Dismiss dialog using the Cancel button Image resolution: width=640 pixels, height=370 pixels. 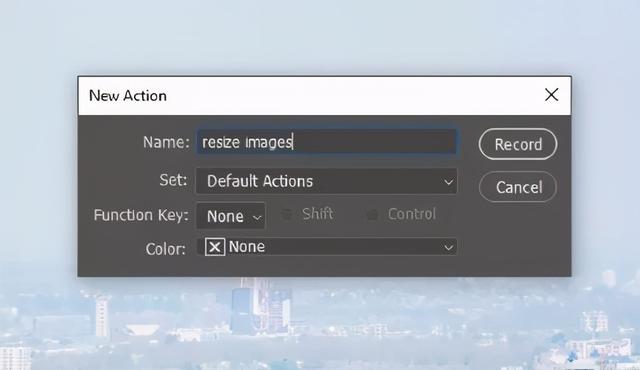click(518, 187)
